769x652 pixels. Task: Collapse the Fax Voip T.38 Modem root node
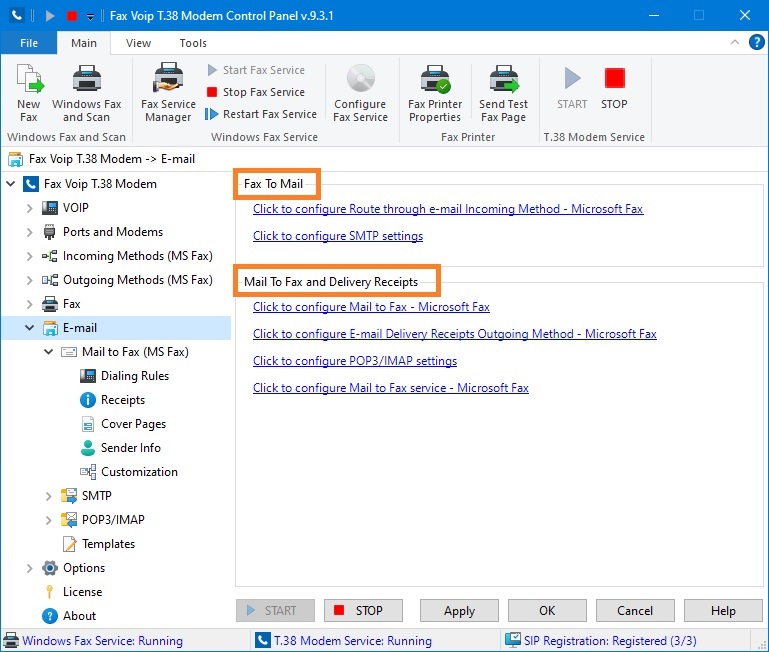click(x=11, y=184)
